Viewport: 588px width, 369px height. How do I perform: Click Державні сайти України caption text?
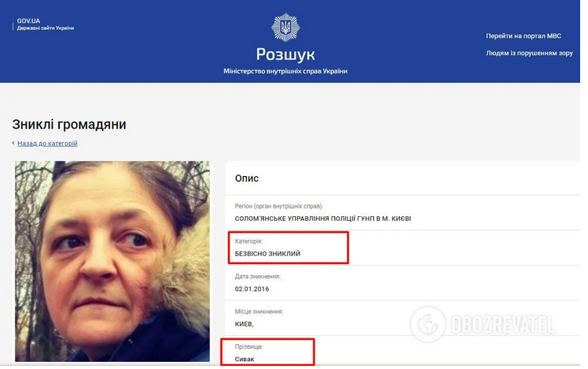45,28
